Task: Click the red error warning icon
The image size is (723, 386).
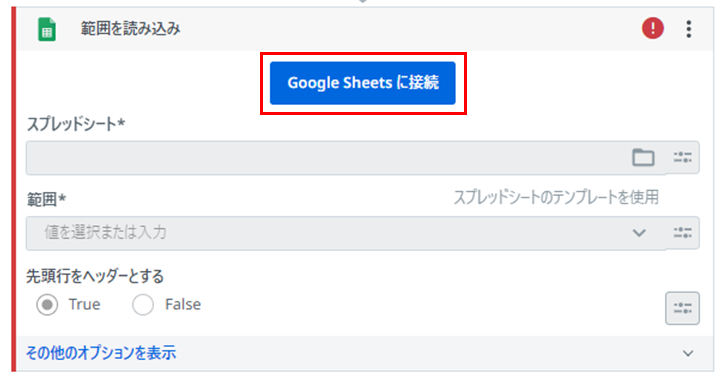Action: [652, 29]
